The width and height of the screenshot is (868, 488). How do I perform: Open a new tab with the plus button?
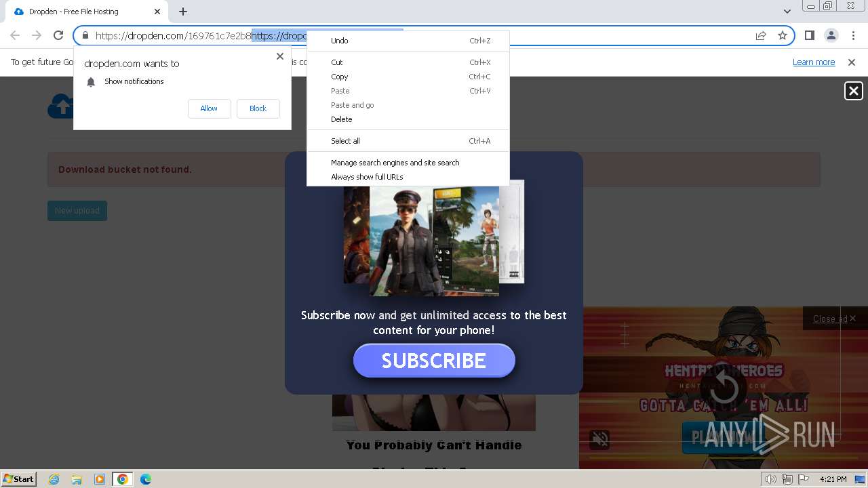183,12
